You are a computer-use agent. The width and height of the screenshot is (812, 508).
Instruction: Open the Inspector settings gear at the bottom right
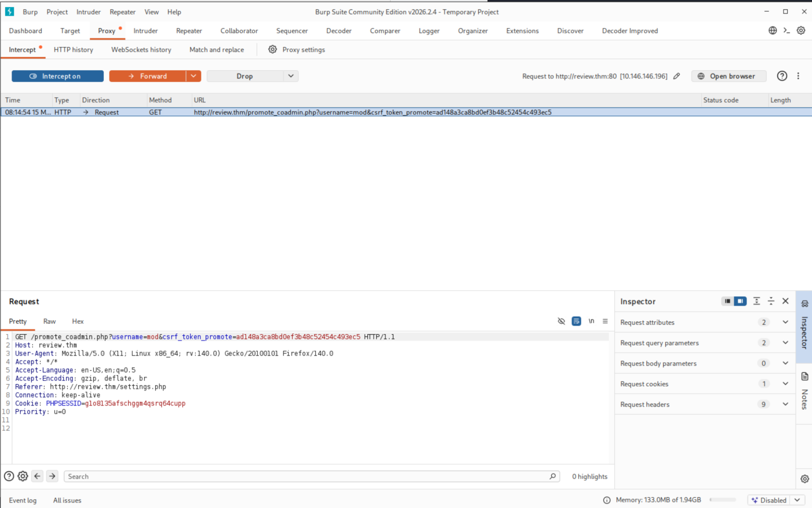804,479
